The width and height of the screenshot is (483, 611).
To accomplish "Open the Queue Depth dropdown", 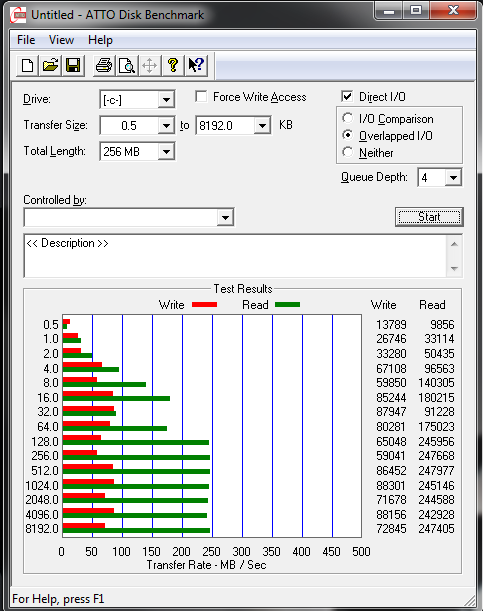I will pyautogui.click(x=453, y=178).
